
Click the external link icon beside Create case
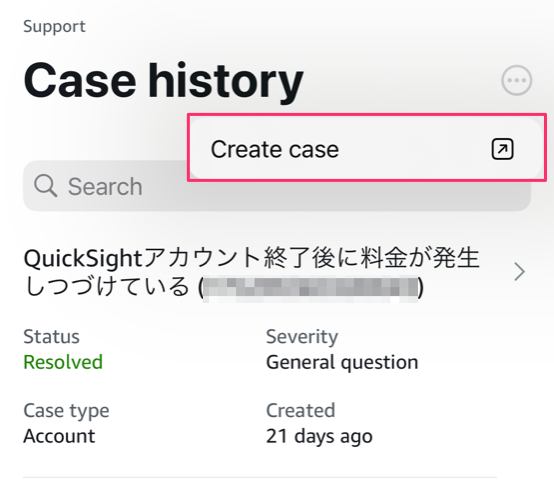coord(502,149)
